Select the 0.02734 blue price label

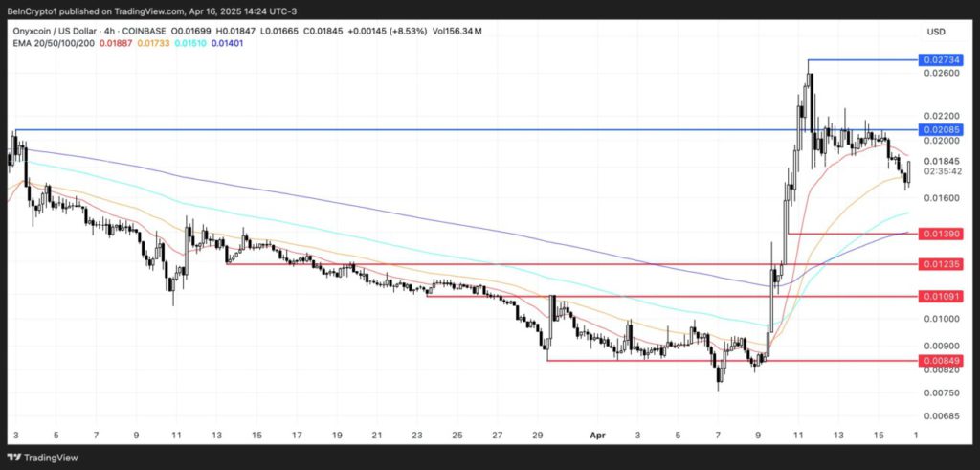(940, 60)
